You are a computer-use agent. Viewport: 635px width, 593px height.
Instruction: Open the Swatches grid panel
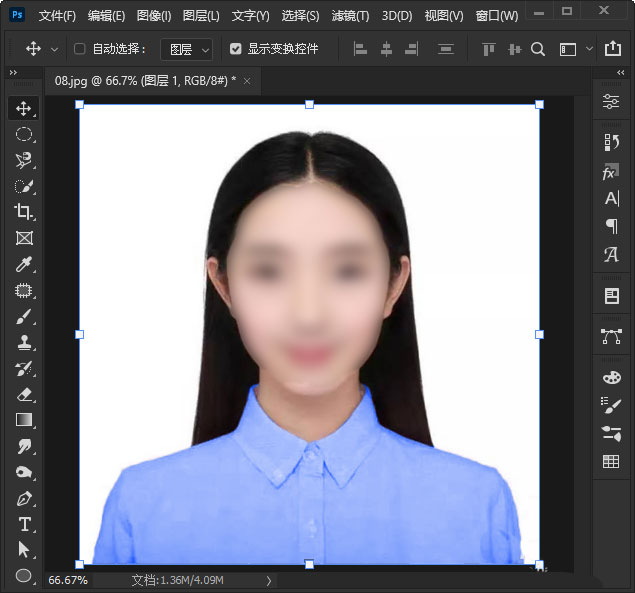(611, 461)
